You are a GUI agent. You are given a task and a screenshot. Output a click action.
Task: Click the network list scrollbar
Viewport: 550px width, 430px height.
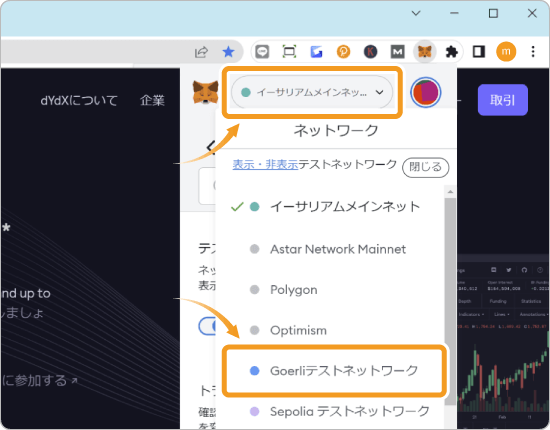tap(450, 302)
